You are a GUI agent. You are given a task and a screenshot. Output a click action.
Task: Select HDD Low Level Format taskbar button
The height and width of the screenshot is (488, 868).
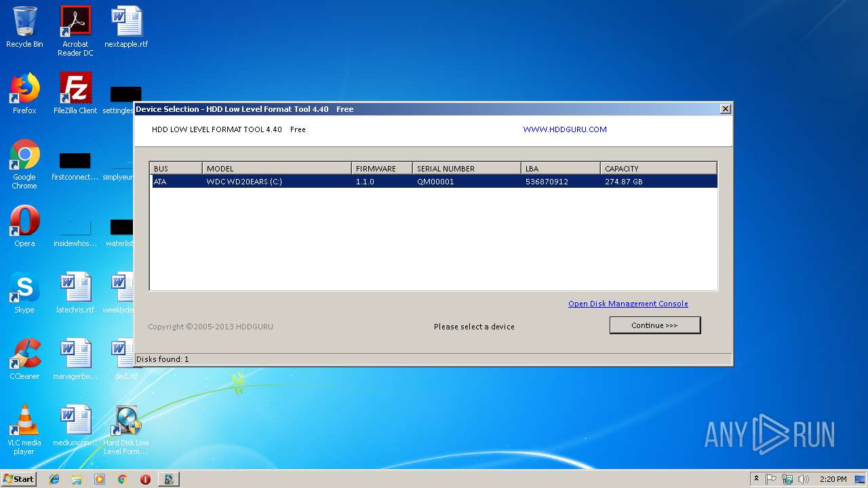coord(168,479)
